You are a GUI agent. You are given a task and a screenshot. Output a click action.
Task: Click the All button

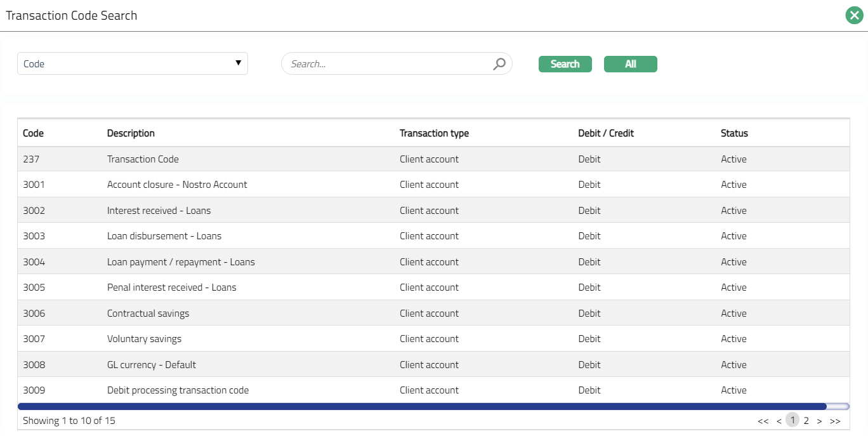630,64
